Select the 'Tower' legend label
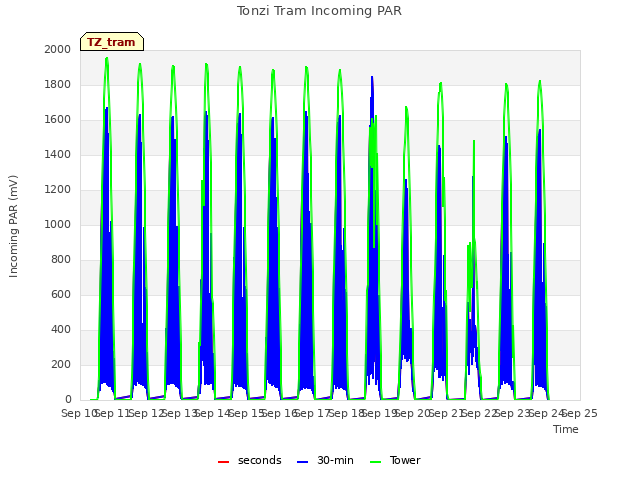 click(x=405, y=460)
